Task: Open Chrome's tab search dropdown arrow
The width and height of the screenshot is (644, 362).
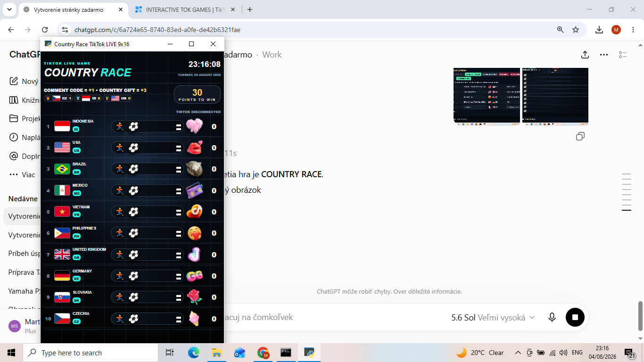Action: 9,9
